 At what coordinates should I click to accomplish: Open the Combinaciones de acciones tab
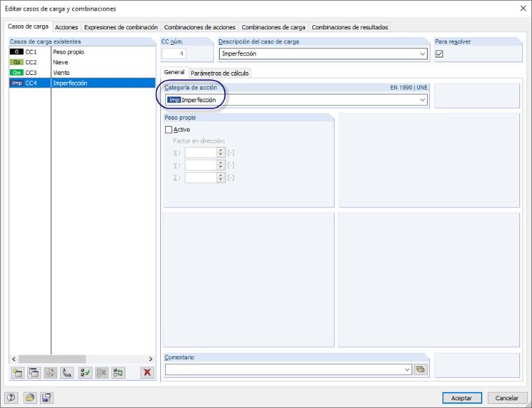[199, 27]
